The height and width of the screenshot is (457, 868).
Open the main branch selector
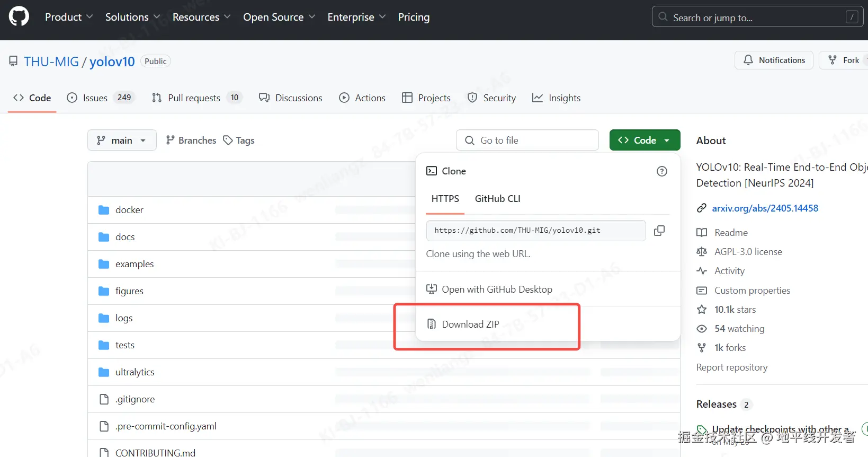(122, 140)
